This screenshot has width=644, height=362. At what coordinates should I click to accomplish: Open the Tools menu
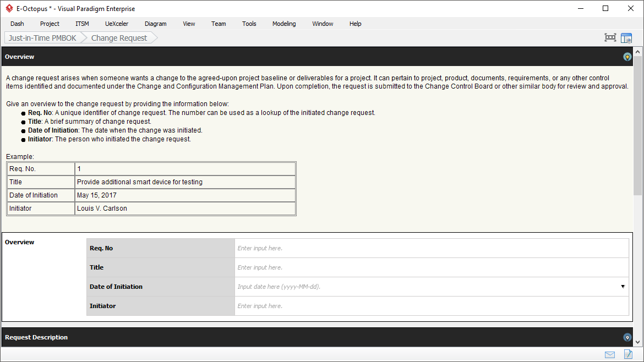[x=249, y=24]
